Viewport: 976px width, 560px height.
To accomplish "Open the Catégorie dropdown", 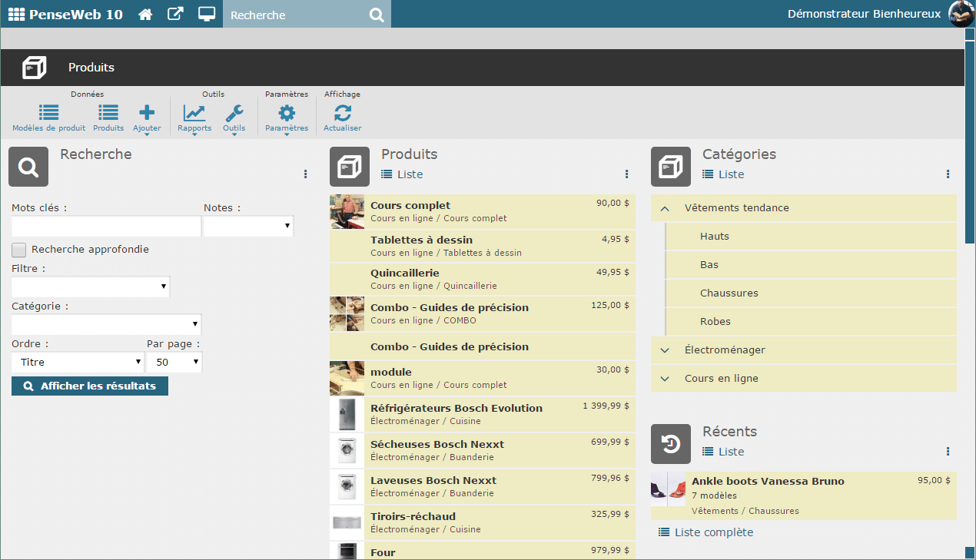I will click(x=106, y=323).
